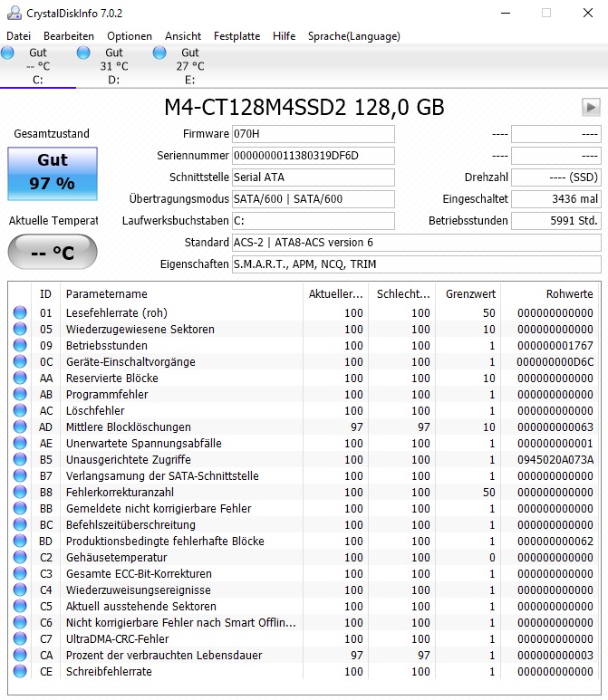Click status orb for Mittlere Blocklöschungen
Viewport: 608px width, 700px height.
20,427
